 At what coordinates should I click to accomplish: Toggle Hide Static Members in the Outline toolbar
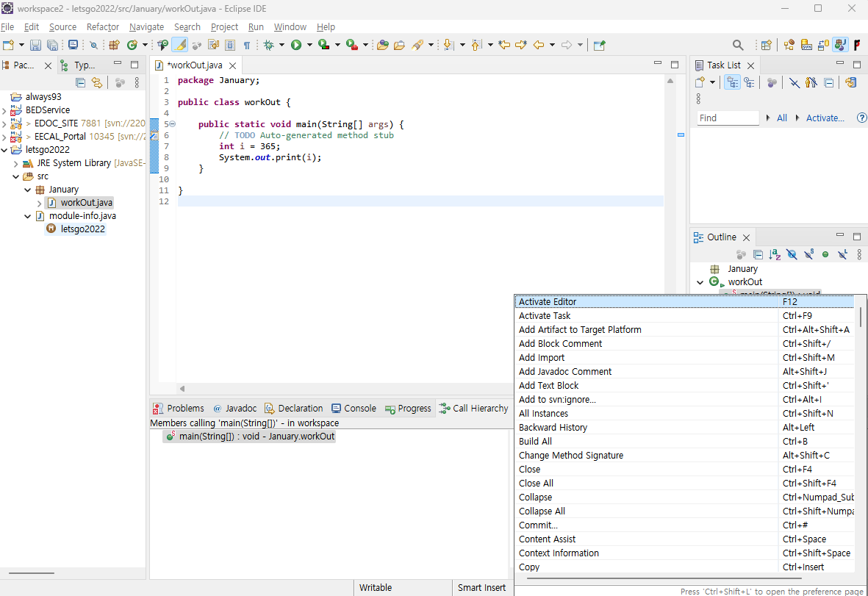point(808,254)
